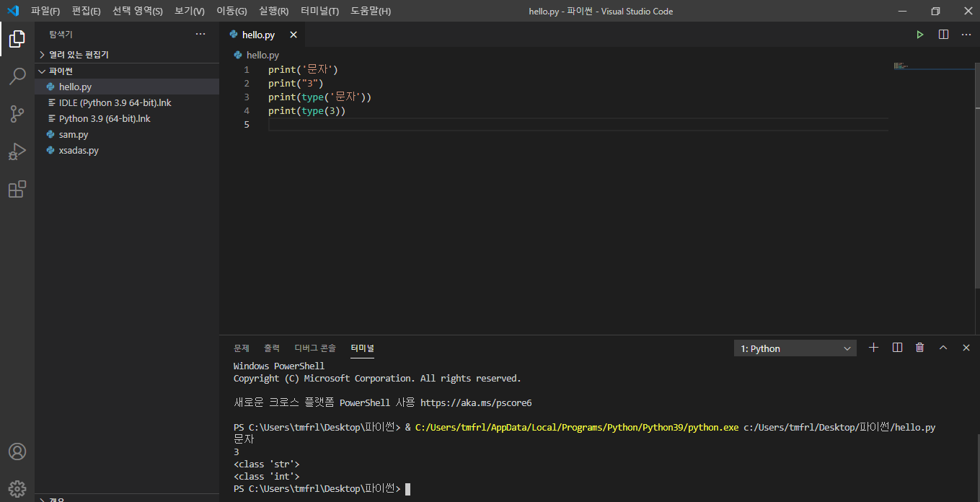Open editor More Actions ellipsis
980x502 pixels.
[966, 35]
